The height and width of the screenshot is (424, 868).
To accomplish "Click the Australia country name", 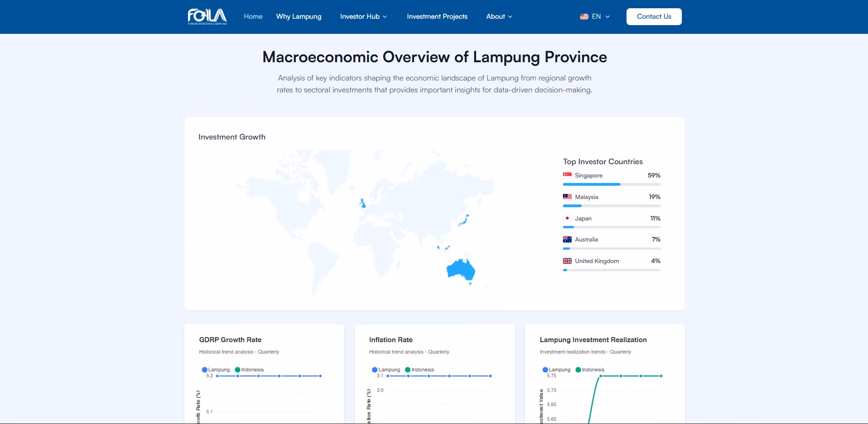I will click(586, 239).
